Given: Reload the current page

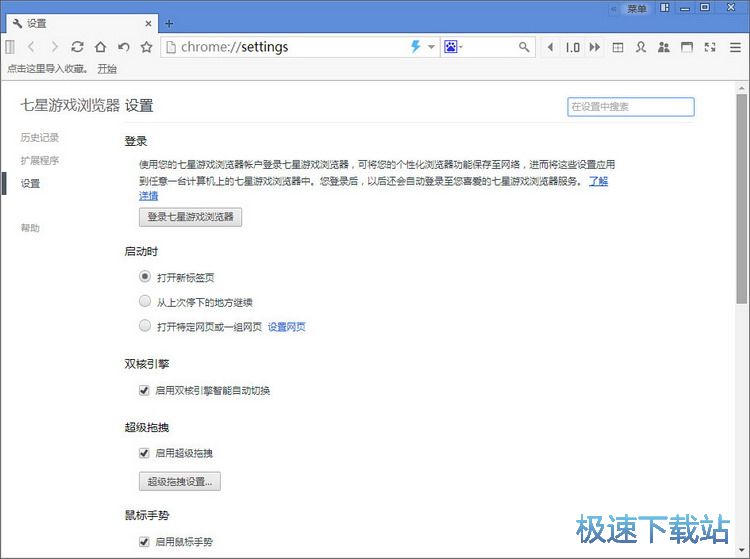Looking at the screenshot, I should (77, 47).
